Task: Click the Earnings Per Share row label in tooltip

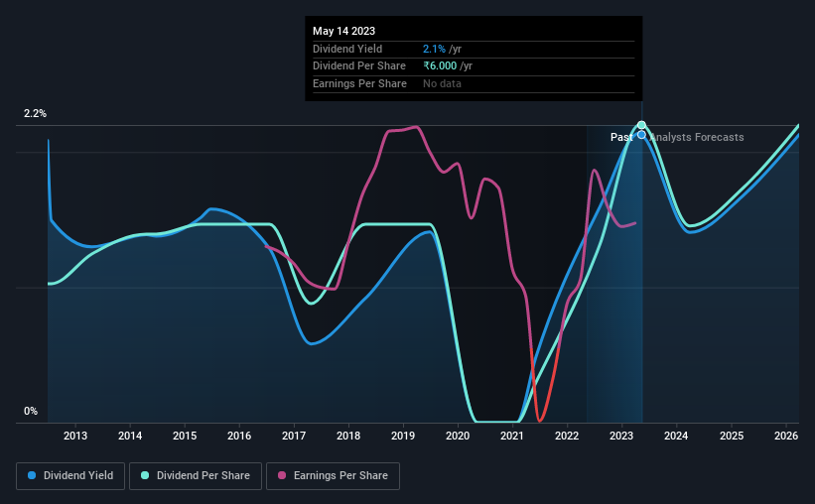Action: [x=359, y=83]
